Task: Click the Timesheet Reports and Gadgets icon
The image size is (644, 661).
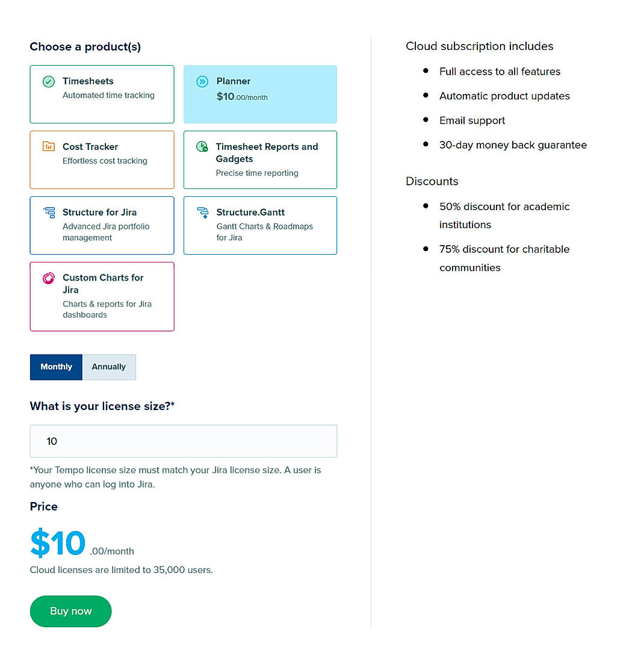Action: point(202,146)
